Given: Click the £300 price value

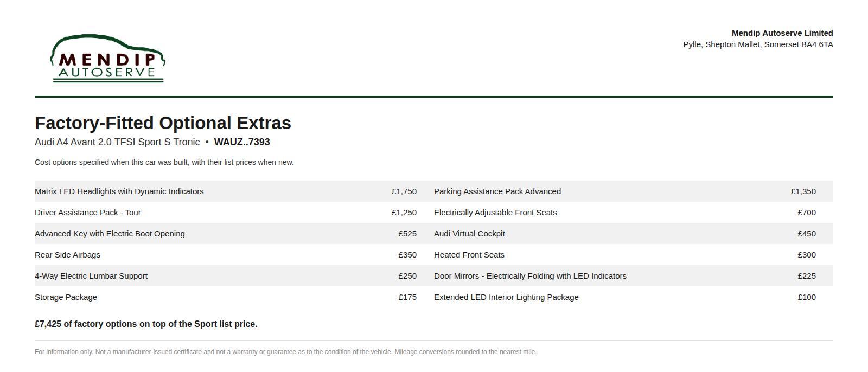Looking at the screenshot, I should [807, 255].
